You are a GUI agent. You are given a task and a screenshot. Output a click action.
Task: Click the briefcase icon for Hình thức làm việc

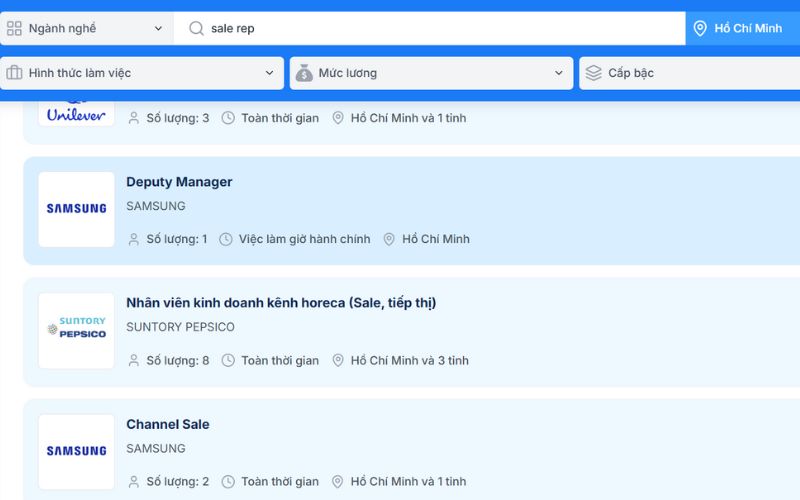14,73
